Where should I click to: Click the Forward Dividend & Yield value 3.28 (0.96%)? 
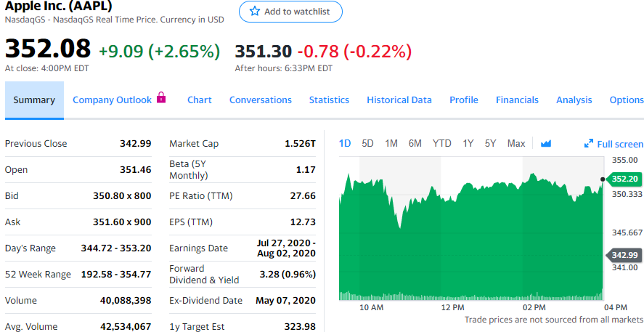click(288, 274)
